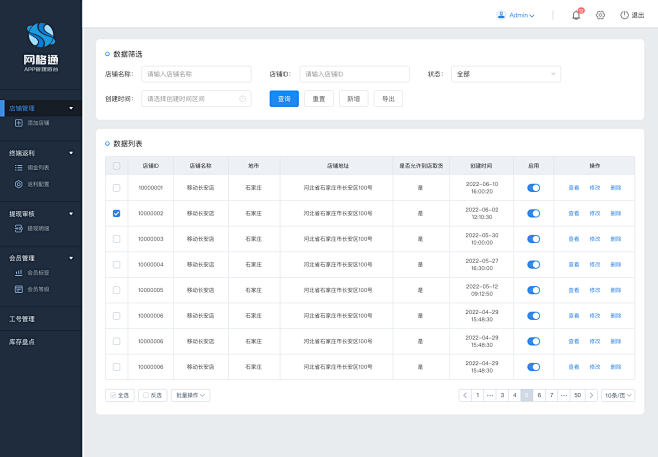Viewport: 658px width, 457px height.
Task: Tick the select-all checkbox in table header
Action: tap(117, 165)
